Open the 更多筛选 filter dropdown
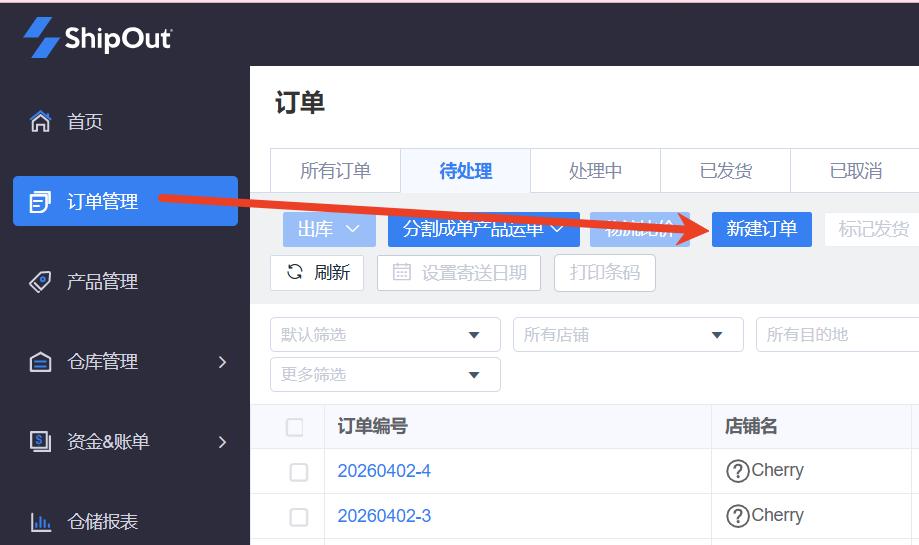This screenshot has height=545, width=919. click(385, 375)
